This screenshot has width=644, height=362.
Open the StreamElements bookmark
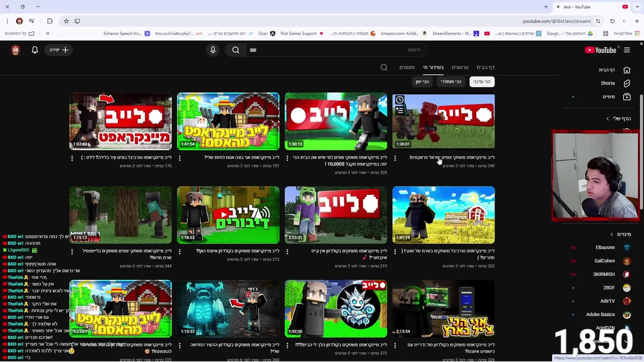click(455, 34)
